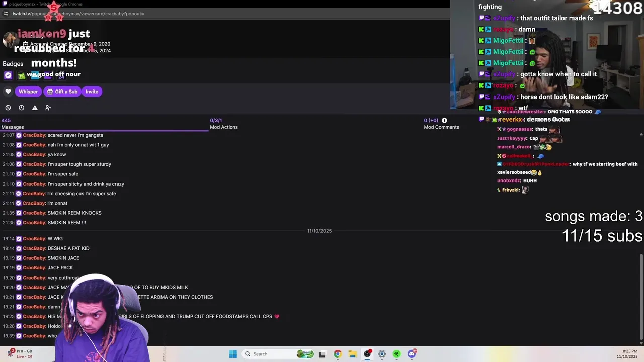644x362 pixels.
Task: Click message "scared never I'm gangsta"
Action: pyautogui.click(x=75, y=135)
